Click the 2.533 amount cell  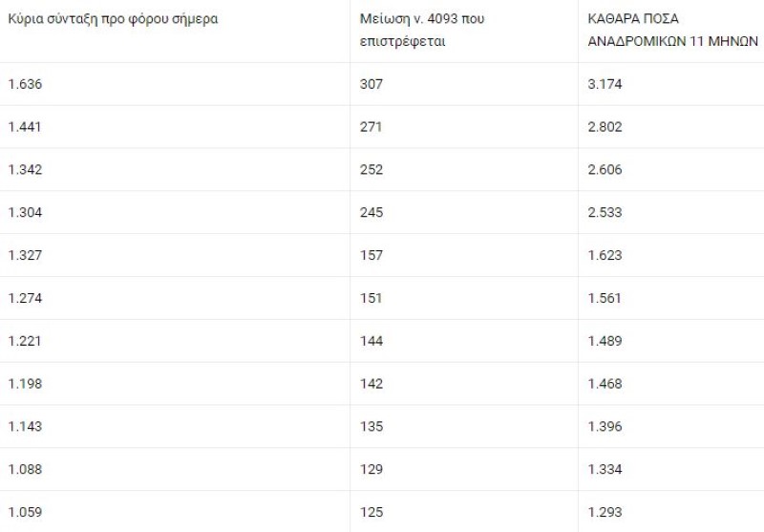[605, 213]
